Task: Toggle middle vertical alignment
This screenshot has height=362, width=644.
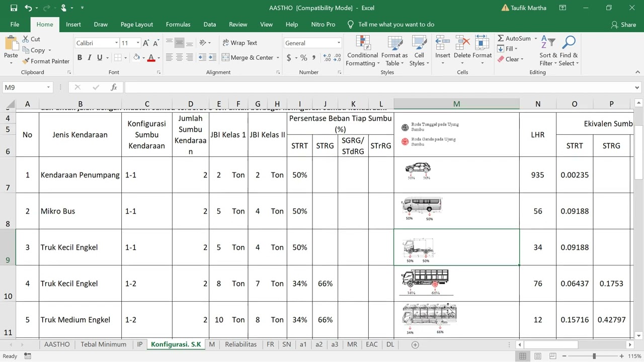Action: pos(180,43)
